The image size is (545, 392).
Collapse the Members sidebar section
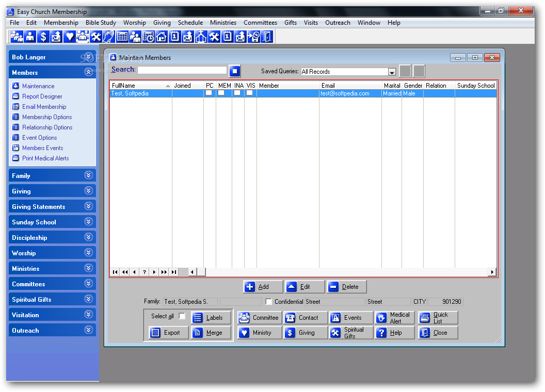89,72
